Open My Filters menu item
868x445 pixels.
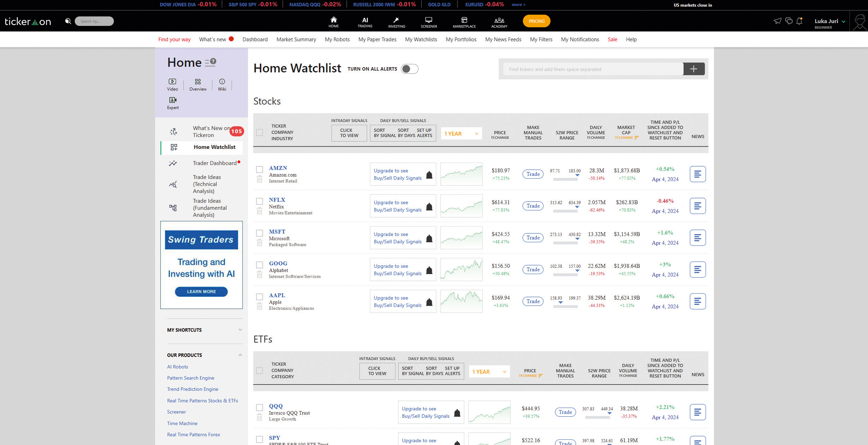pos(541,40)
